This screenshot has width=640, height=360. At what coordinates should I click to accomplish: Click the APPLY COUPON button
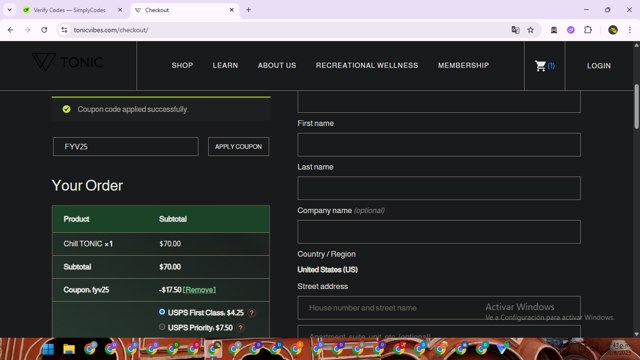pyautogui.click(x=238, y=147)
